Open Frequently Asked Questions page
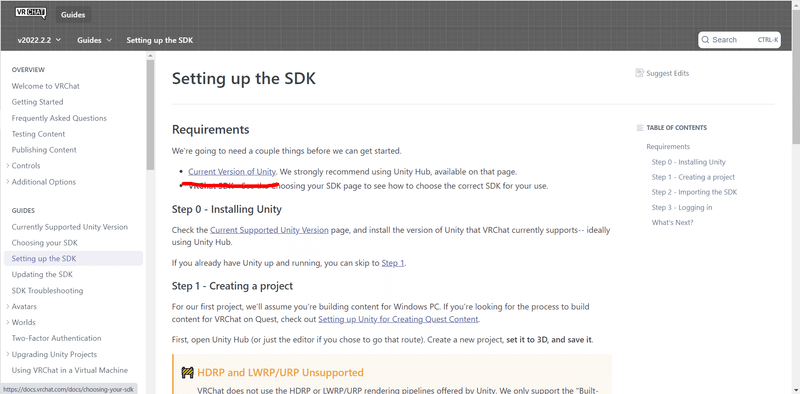800x394 pixels. coord(59,118)
